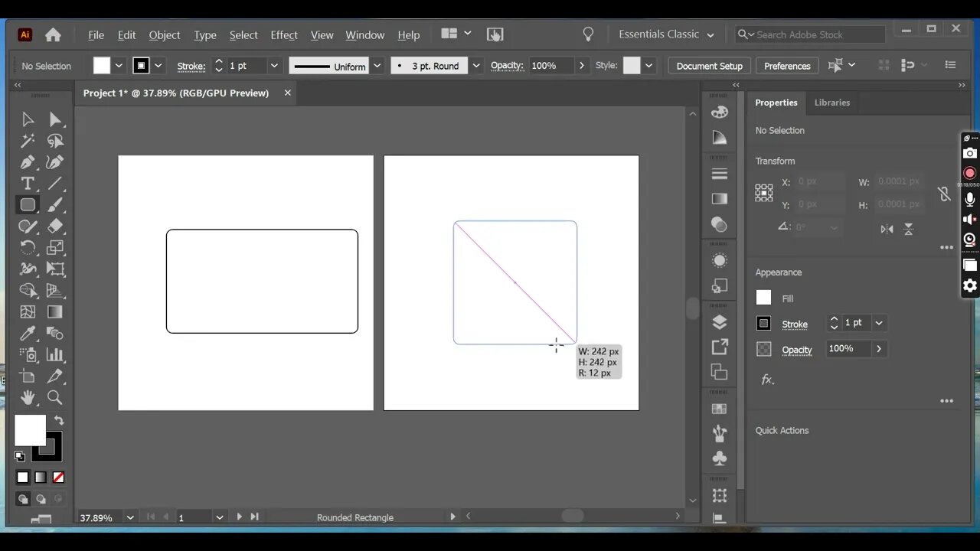
Task: Choose the Rotate tool
Action: (28, 248)
